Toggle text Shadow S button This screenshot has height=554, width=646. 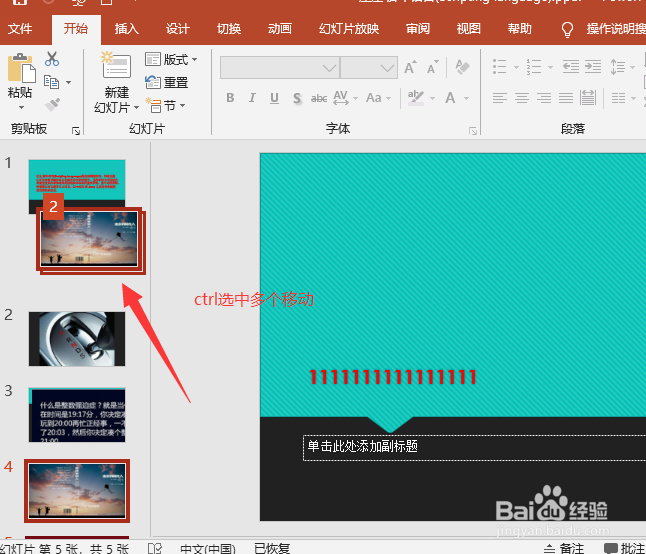pos(297,98)
